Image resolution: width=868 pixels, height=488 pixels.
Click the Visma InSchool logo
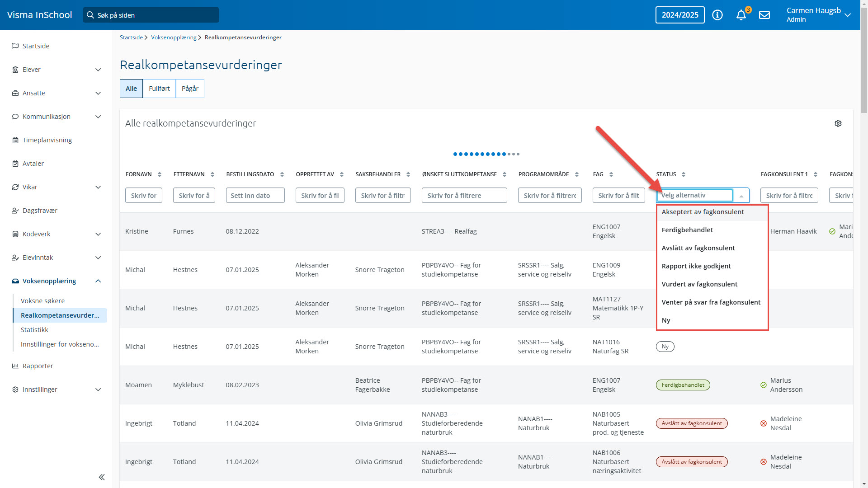[x=40, y=15]
